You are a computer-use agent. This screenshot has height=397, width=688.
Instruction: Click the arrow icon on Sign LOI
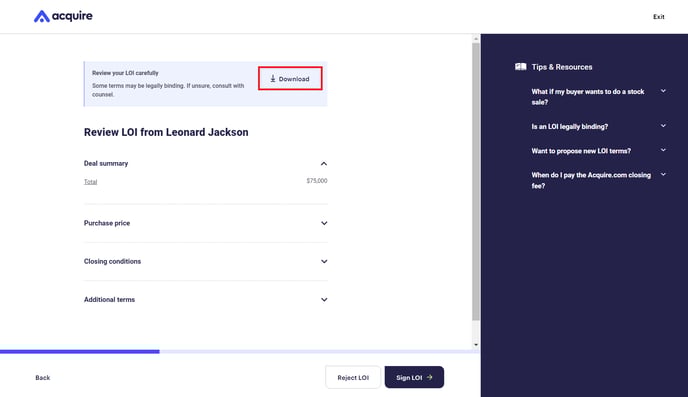430,377
